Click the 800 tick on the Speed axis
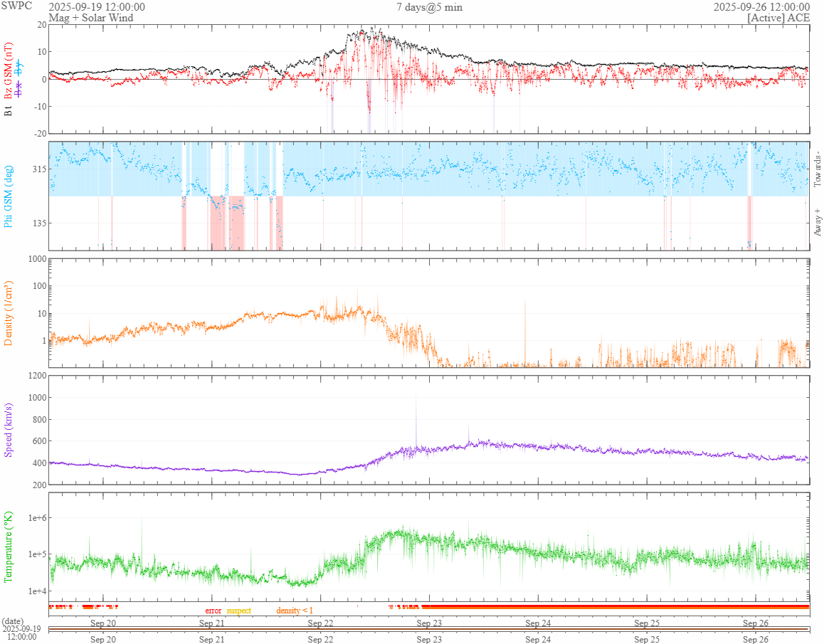 pos(39,420)
